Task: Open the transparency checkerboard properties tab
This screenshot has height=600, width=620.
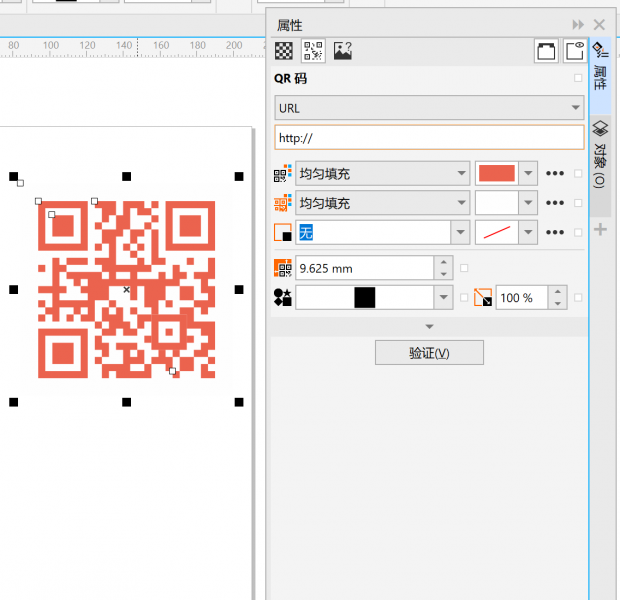Action: pyautogui.click(x=284, y=51)
